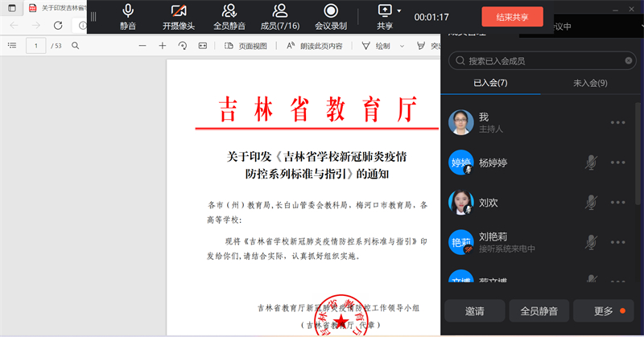Open members list 成员(7/16)
Viewport: 644px width, 337px height.
coord(279,15)
